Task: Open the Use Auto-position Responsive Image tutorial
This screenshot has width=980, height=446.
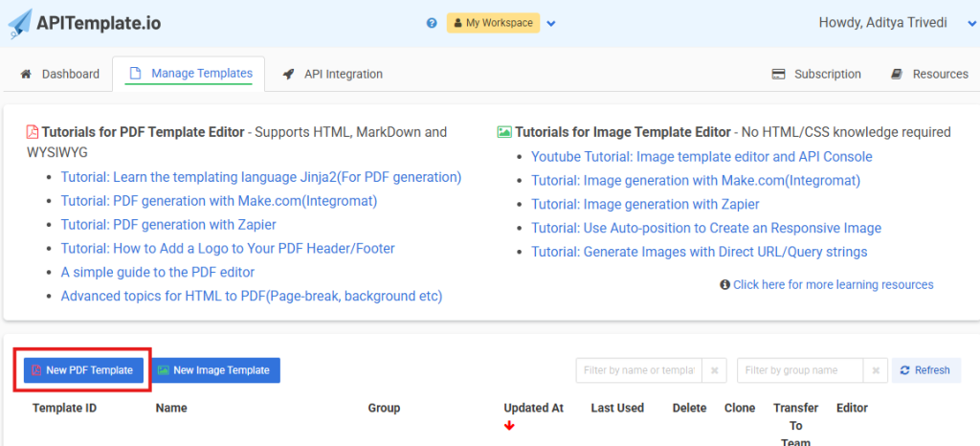Action: point(706,228)
